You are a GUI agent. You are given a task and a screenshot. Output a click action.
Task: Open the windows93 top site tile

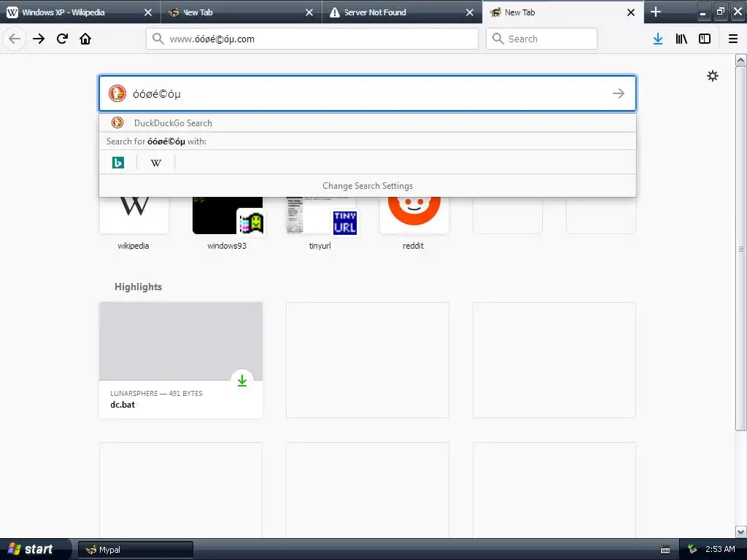(228, 224)
